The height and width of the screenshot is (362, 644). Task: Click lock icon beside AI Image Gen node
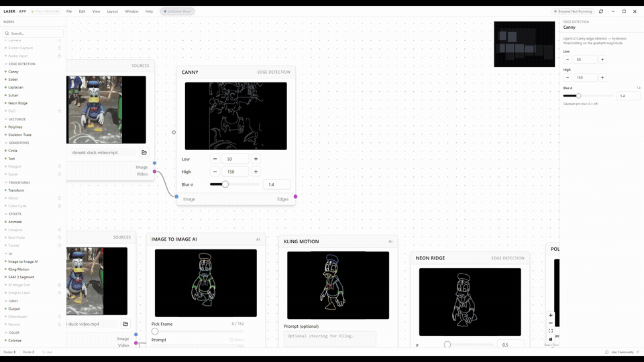coord(59,285)
